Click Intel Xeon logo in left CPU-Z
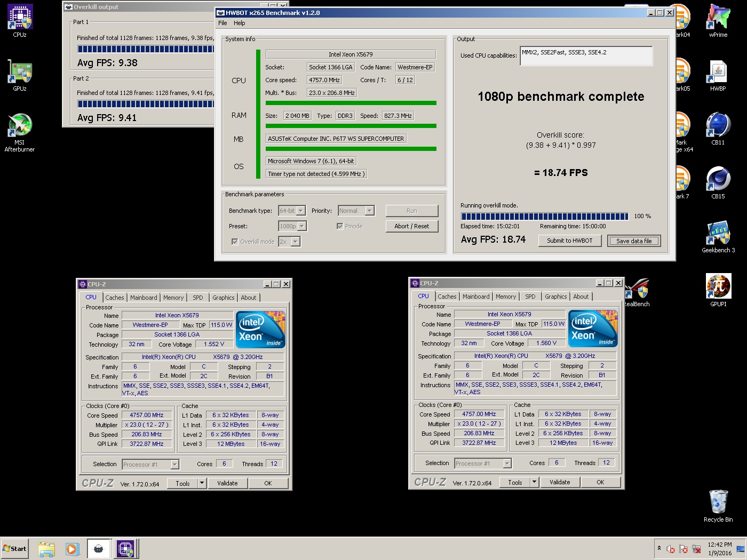The image size is (747, 560). [x=260, y=330]
